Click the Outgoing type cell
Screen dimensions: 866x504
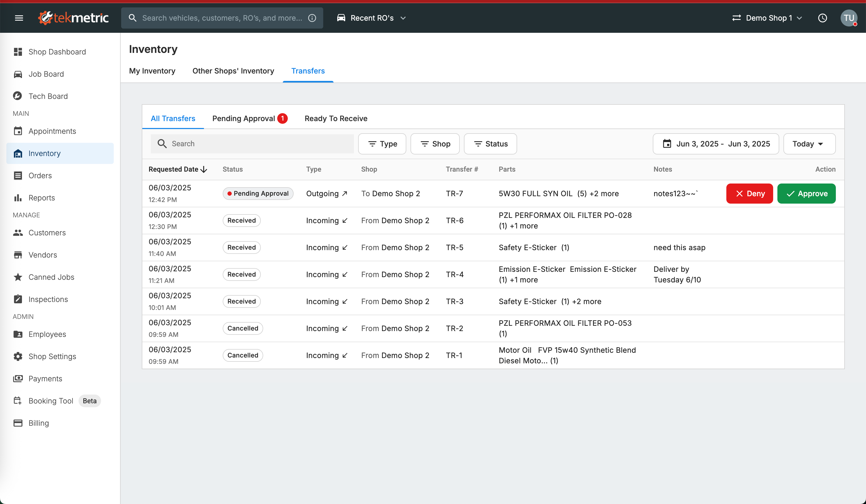click(327, 193)
